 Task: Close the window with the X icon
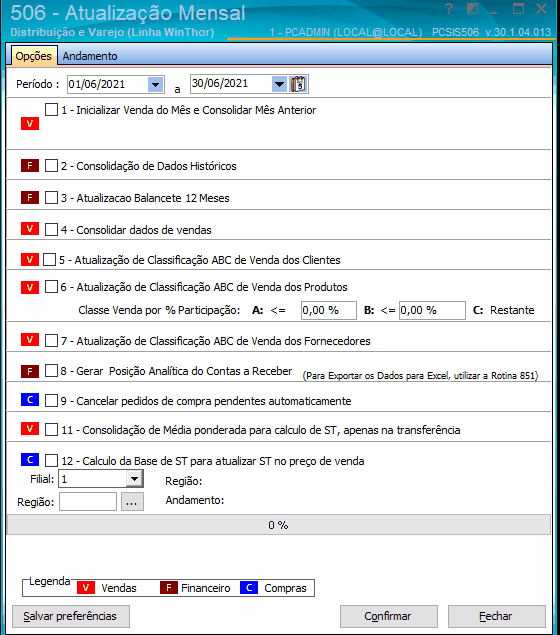(x=541, y=9)
